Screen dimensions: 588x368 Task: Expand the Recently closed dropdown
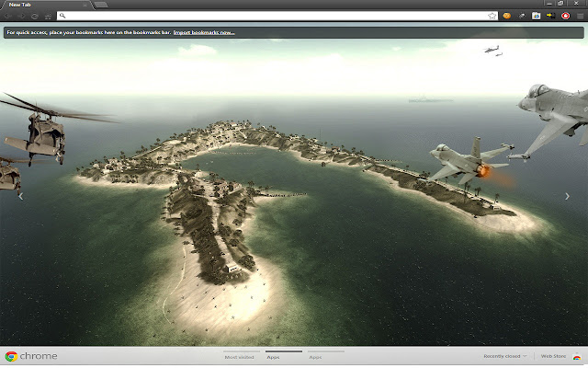coord(505,356)
